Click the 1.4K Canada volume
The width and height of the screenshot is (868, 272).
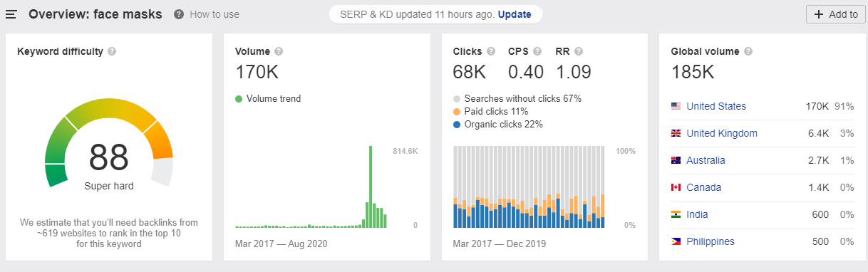pyautogui.click(x=817, y=187)
